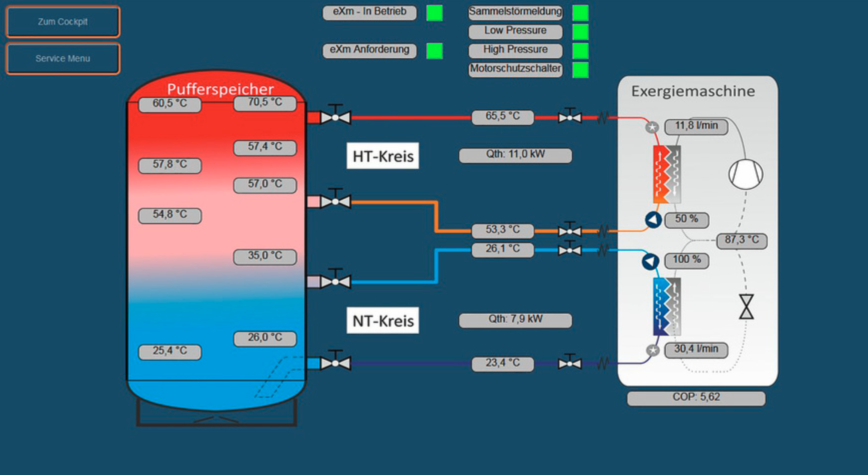Click the compressor symbol in Exergiemaschine

(x=745, y=174)
